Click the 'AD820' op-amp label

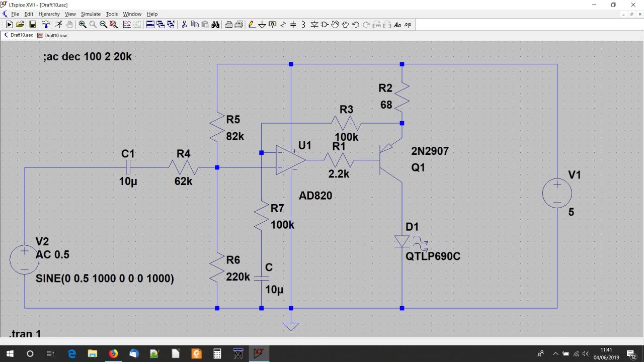coord(315,196)
